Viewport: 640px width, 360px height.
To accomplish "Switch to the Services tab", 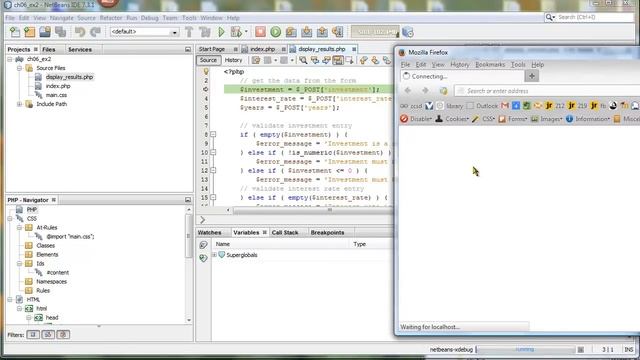I will (80, 49).
